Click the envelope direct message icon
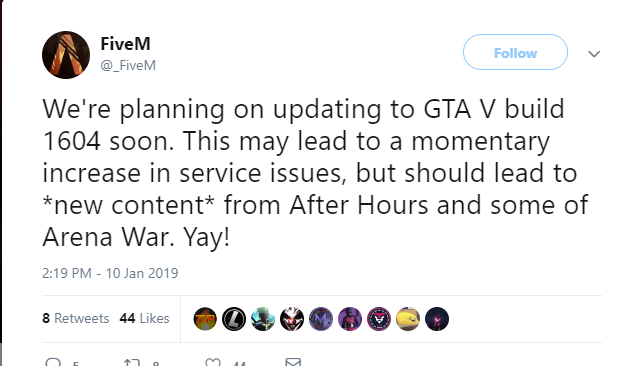This screenshot has width=619, height=366. pos(293,362)
